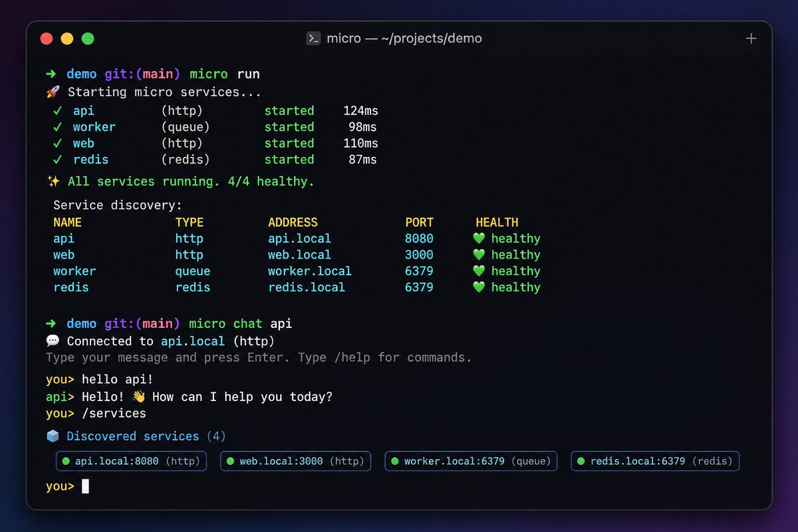The width and height of the screenshot is (798, 532).
Task: Select the worker.local:6379 (queue) service chip
Action: (x=471, y=461)
